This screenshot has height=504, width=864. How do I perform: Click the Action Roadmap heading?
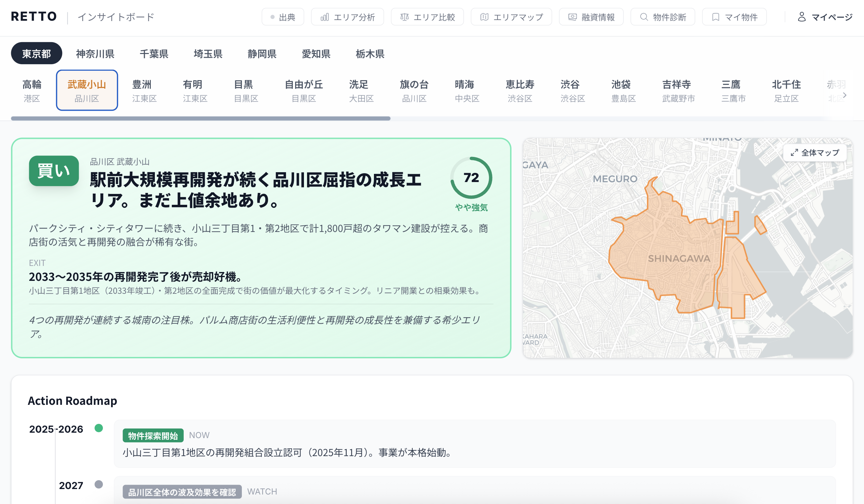[72, 400]
